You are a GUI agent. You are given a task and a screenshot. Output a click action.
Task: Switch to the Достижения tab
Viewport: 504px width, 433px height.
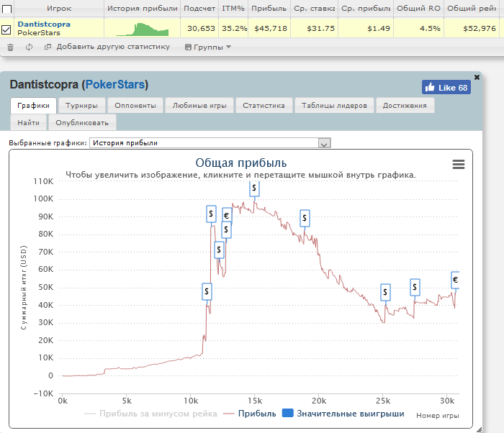click(x=405, y=106)
